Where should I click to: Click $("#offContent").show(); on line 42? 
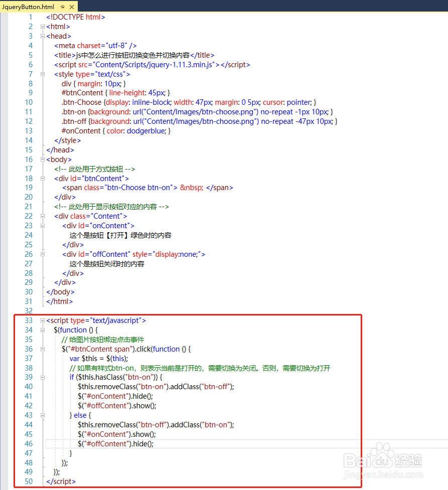[x=117, y=406]
